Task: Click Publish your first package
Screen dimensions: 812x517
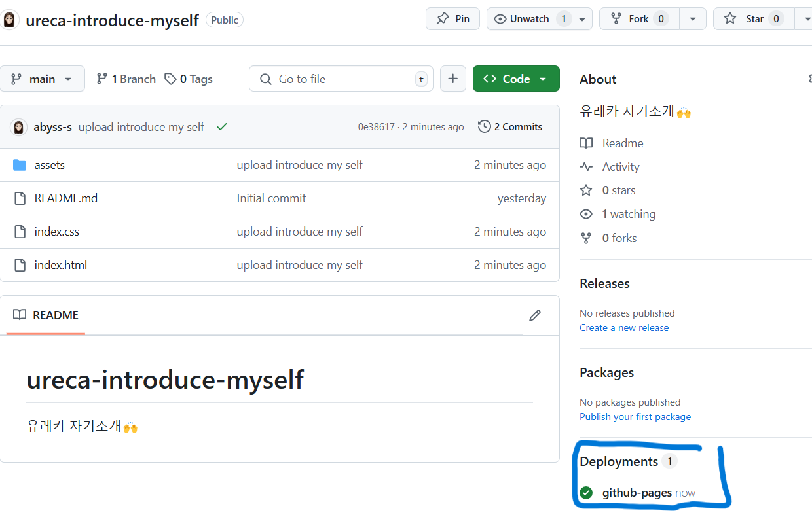Action: (635, 417)
